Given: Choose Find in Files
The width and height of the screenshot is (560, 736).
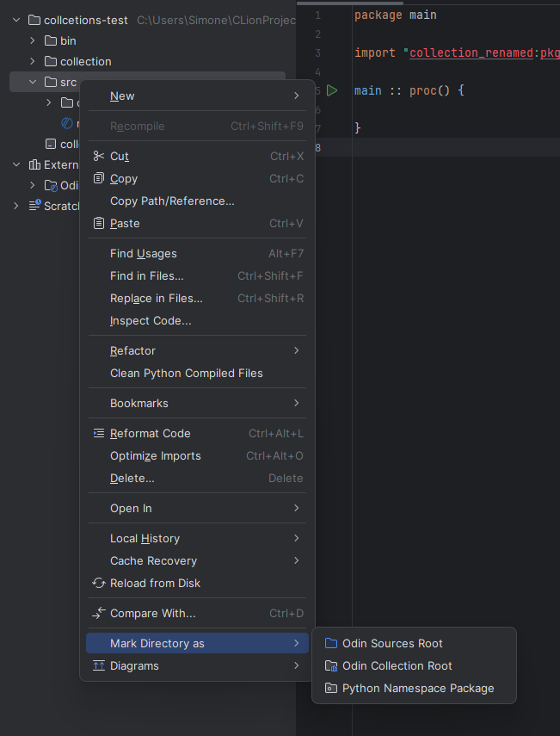Looking at the screenshot, I should coord(198,276).
